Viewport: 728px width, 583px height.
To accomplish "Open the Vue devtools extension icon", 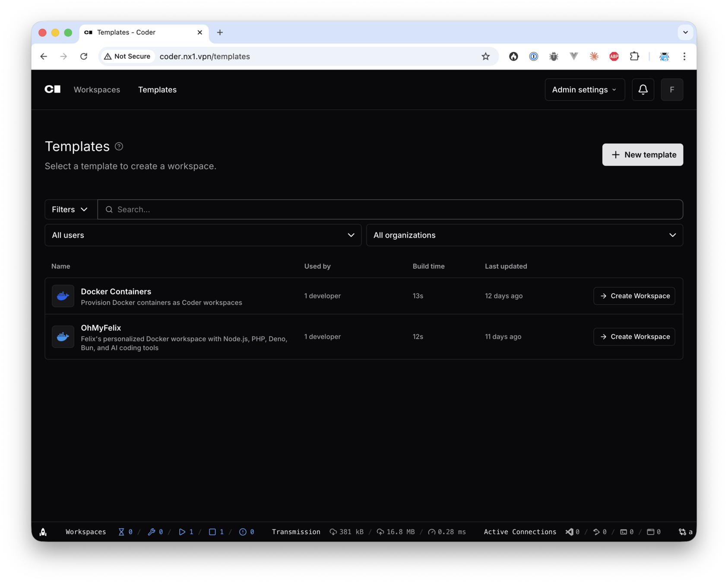I will point(574,56).
